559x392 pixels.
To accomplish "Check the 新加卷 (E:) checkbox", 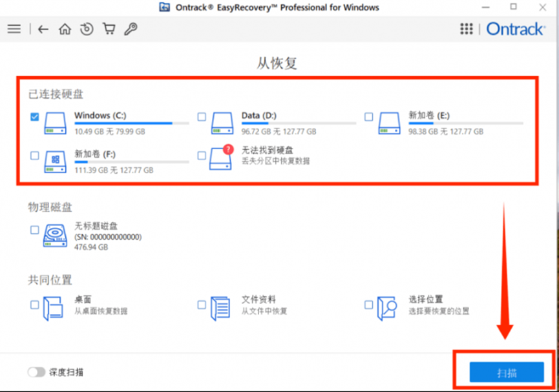I will coord(368,117).
